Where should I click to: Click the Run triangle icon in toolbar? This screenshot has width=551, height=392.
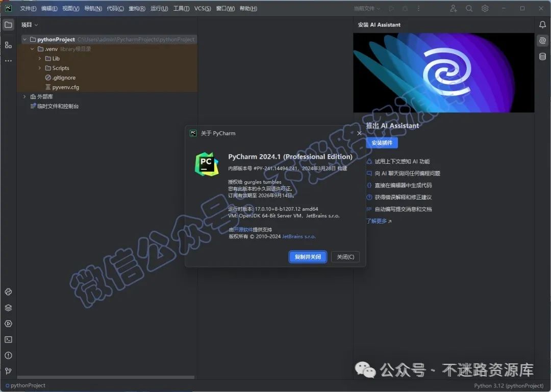tap(391, 9)
